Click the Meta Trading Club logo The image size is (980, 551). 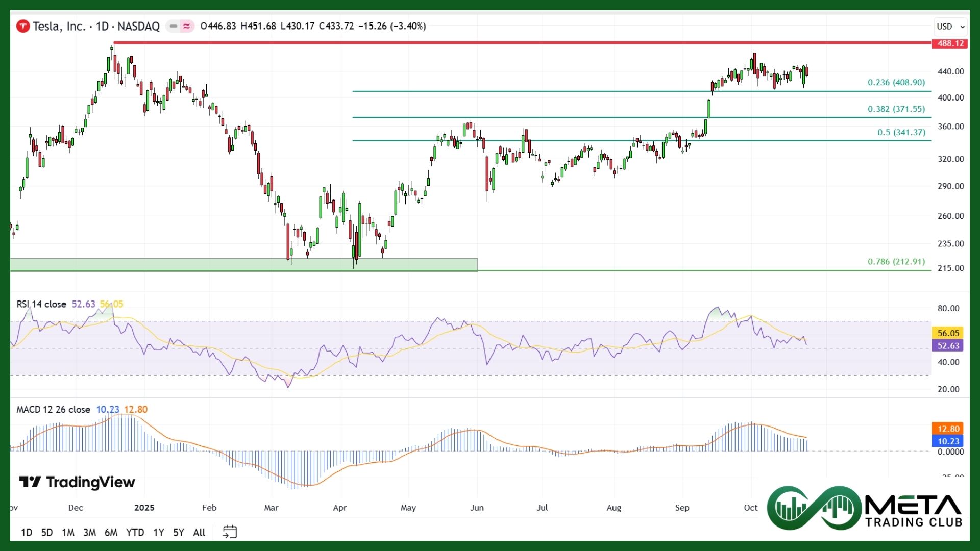click(x=865, y=508)
